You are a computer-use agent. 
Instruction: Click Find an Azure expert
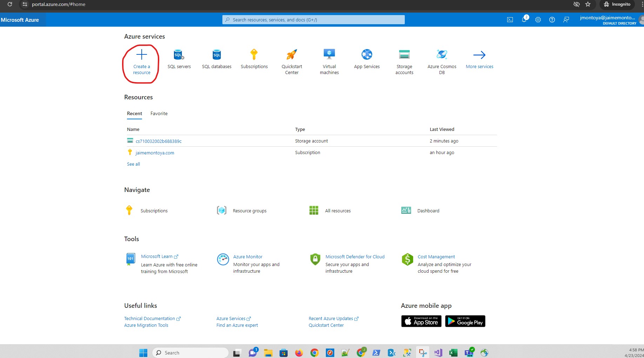(x=237, y=325)
